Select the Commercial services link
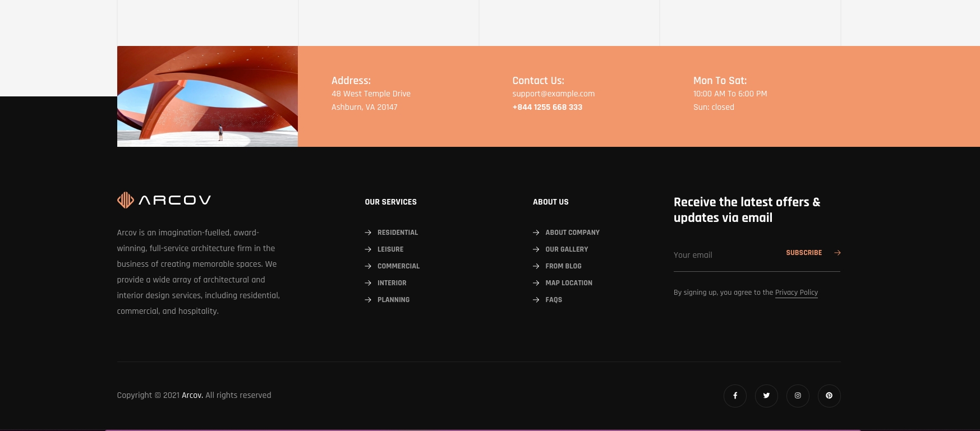This screenshot has height=431, width=980. tap(398, 266)
